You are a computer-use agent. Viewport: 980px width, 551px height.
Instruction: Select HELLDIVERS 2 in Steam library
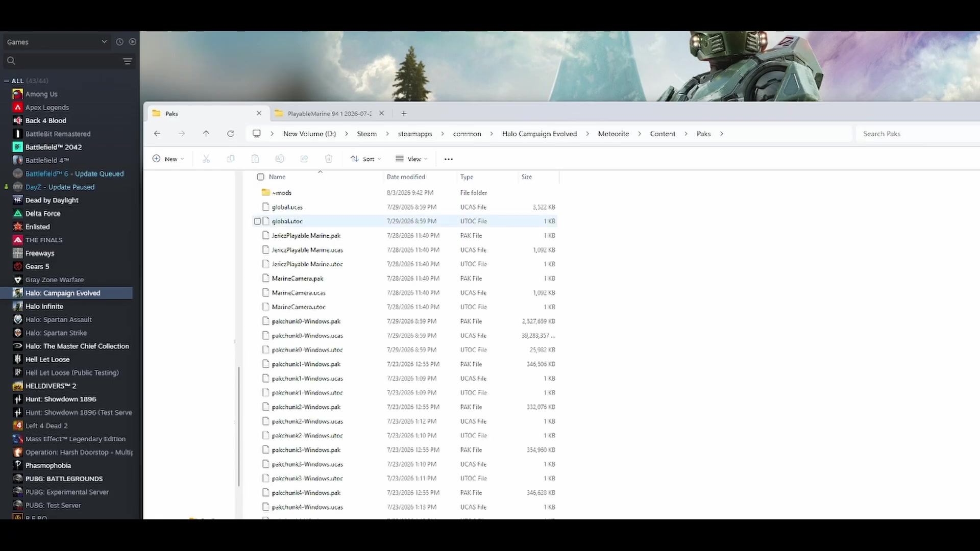click(51, 386)
